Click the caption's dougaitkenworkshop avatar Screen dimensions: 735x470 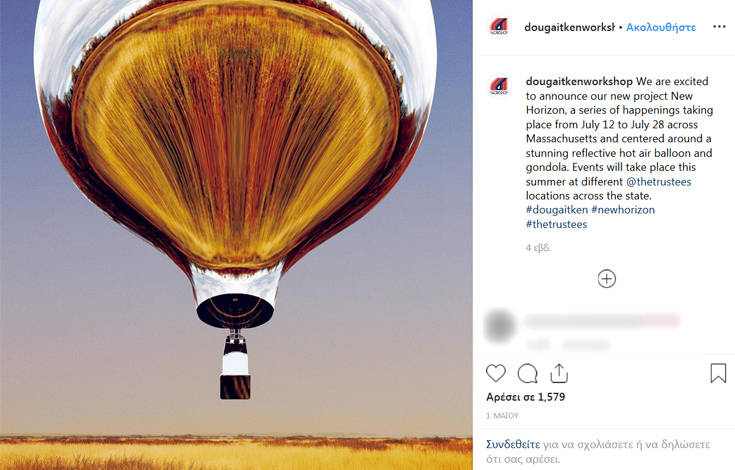click(x=499, y=87)
